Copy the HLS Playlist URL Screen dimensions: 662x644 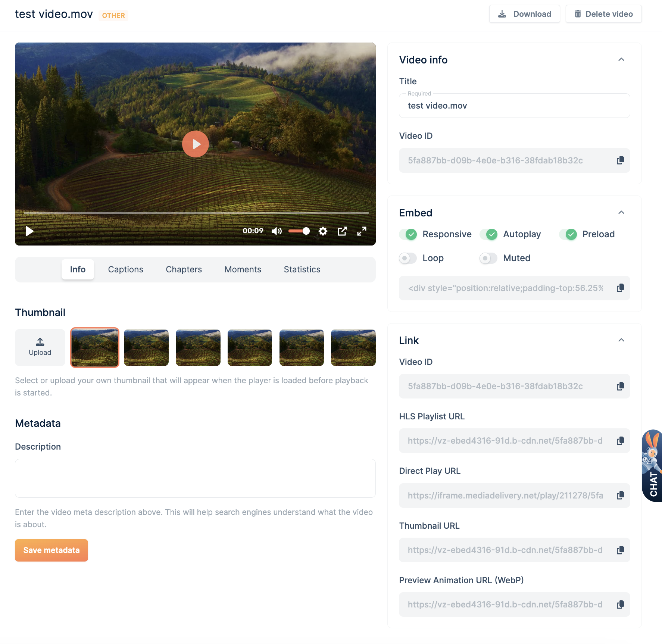point(620,441)
